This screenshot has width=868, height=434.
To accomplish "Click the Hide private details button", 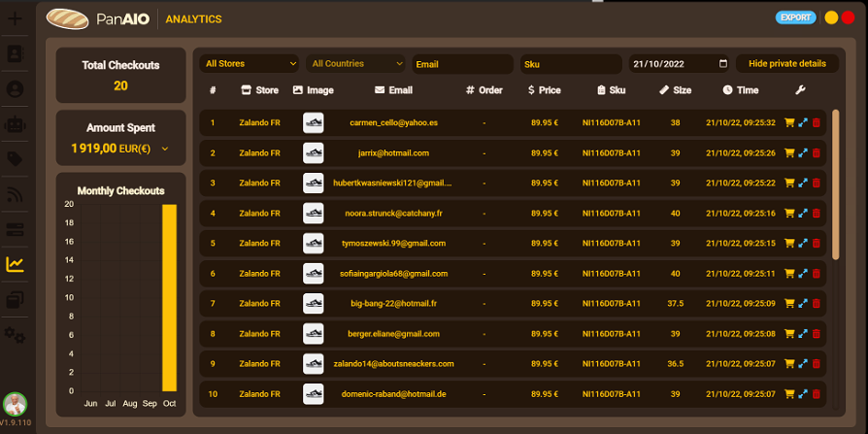I will click(x=787, y=64).
